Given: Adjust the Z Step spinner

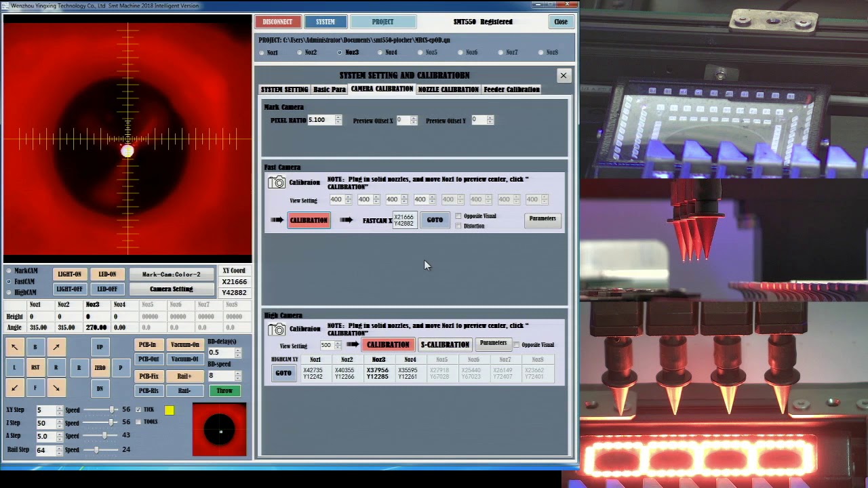Looking at the screenshot, I should (59, 423).
